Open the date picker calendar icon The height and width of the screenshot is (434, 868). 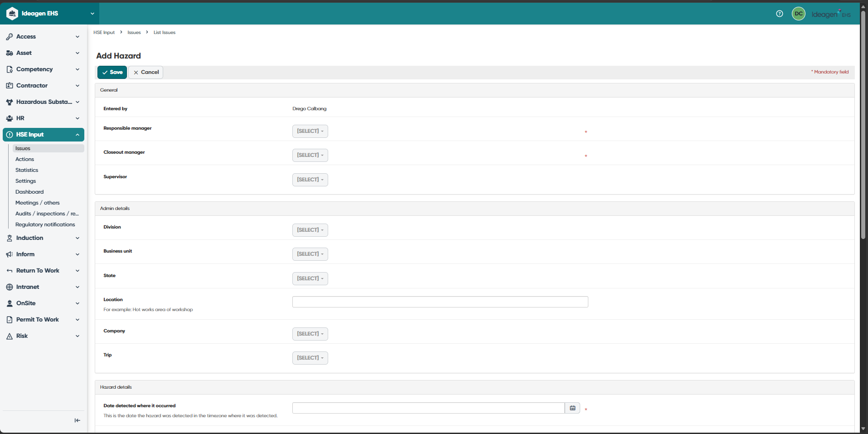click(x=572, y=408)
